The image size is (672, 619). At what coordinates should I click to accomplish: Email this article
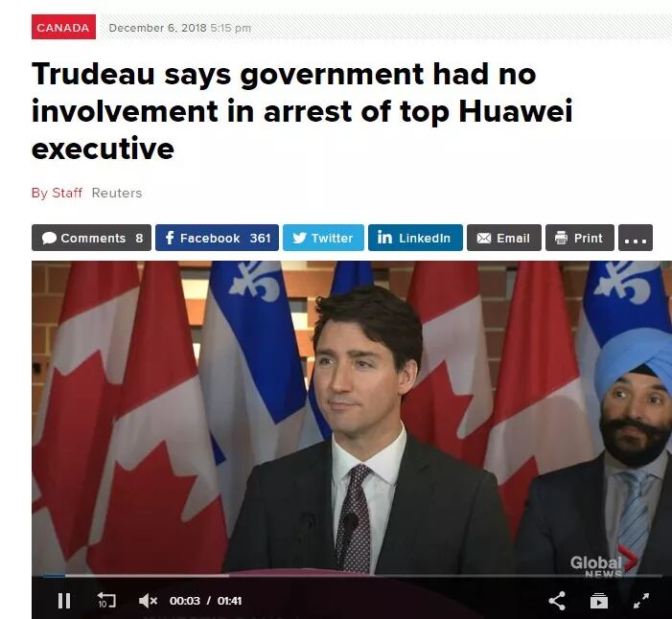click(x=504, y=238)
